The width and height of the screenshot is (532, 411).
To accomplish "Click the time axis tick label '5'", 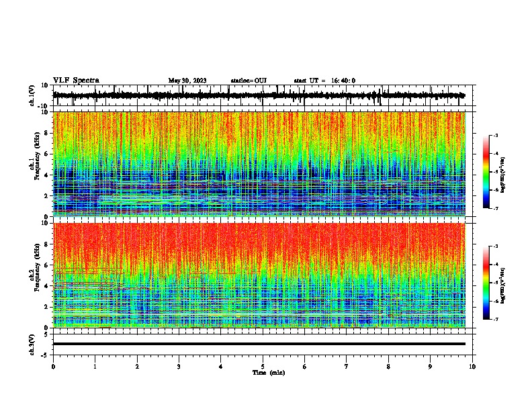I will [263, 367].
